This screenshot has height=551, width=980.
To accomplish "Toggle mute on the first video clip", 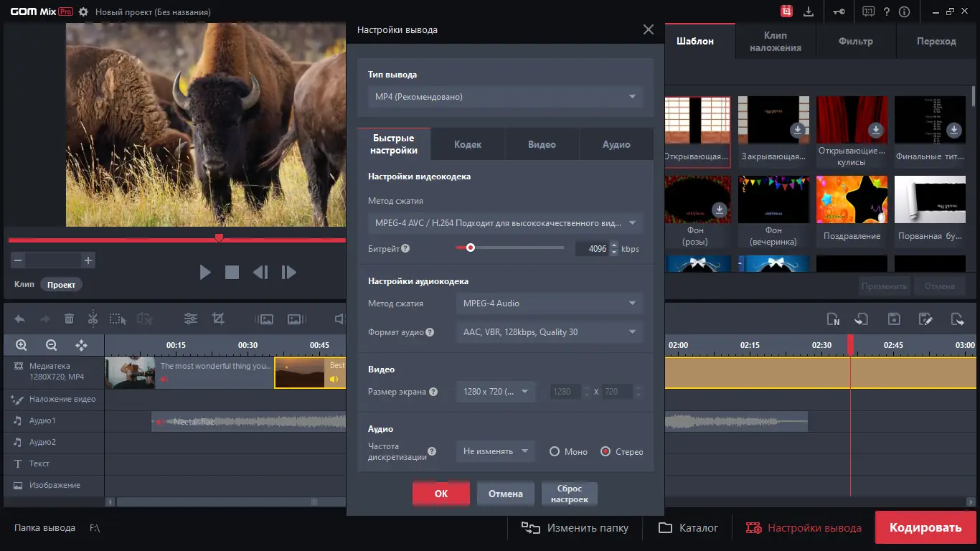I will pos(165,380).
